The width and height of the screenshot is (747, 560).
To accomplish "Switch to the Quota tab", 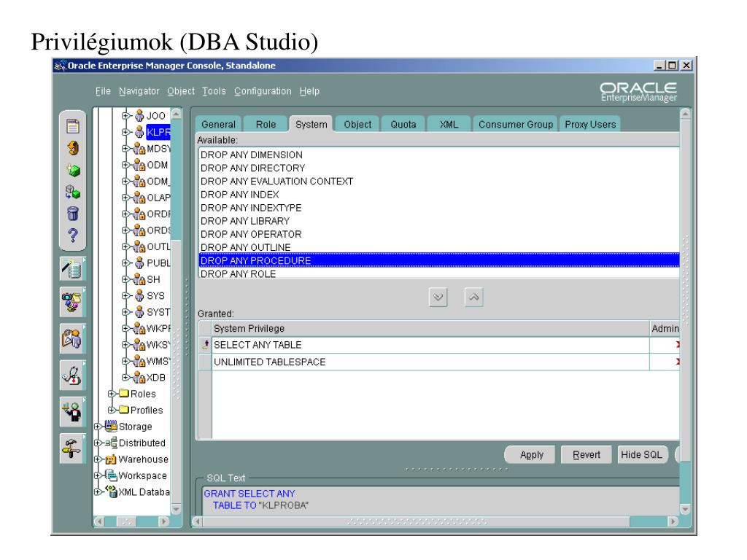I will click(x=403, y=124).
